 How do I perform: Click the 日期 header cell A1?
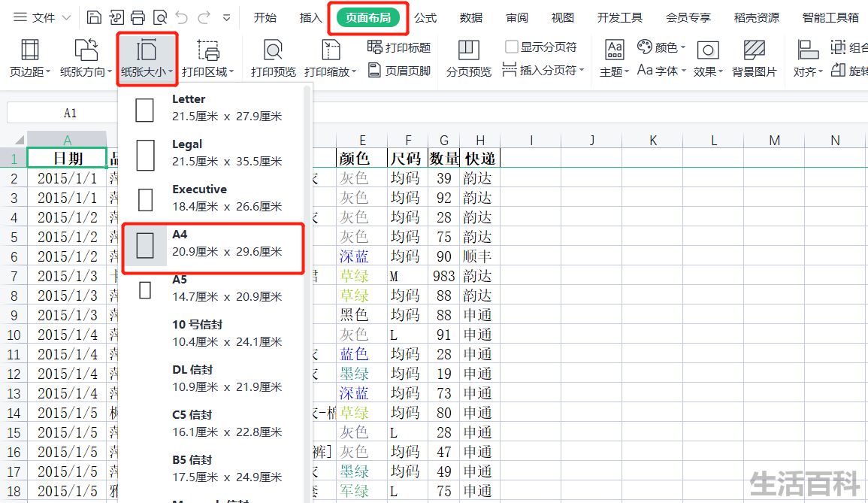[x=67, y=158]
